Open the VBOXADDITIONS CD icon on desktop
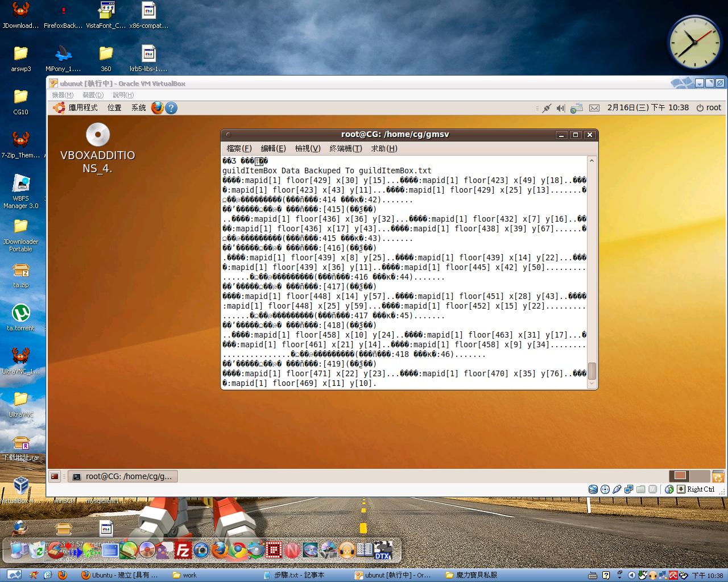The width and height of the screenshot is (728, 582). [x=98, y=135]
